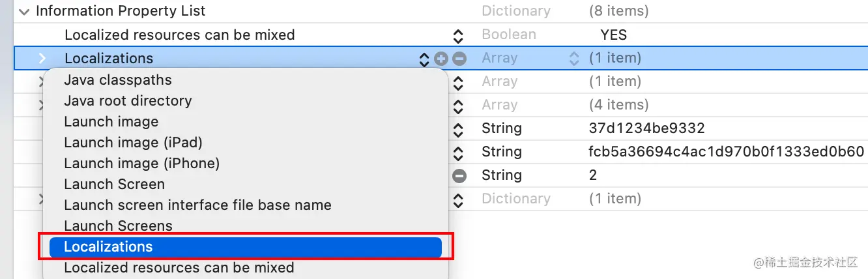Delete the String row with value 2 via its minus icon
The width and height of the screenshot is (868, 279).
pos(459,175)
